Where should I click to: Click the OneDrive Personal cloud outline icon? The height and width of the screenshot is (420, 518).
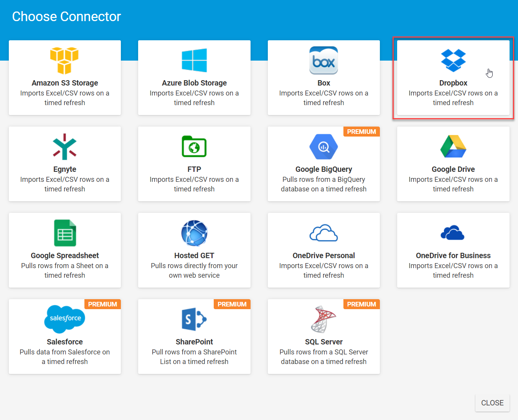(323, 233)
